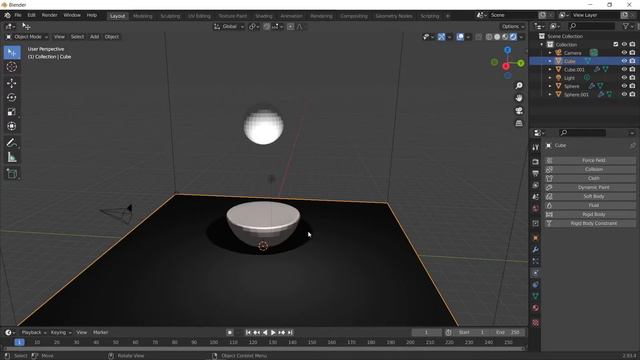Switch perspective/orthographic grid icon
Image resolution: width=640 pixels, height=360 pixels.
pyautogui.click(x=519, y=123)
